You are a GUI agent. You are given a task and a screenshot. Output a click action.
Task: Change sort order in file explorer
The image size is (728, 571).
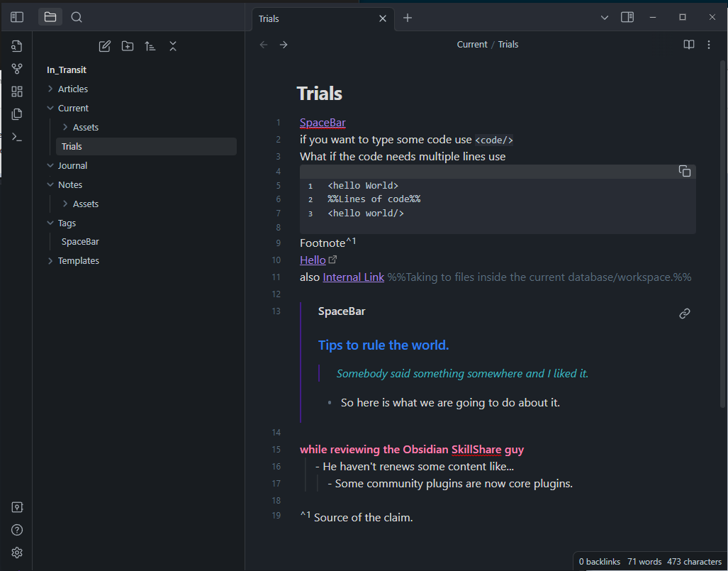coord(150,46)
